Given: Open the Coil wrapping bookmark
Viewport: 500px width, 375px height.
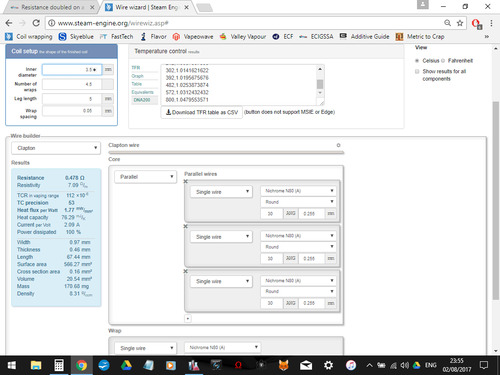Looking at the screenshot, I should pos(29,37).
